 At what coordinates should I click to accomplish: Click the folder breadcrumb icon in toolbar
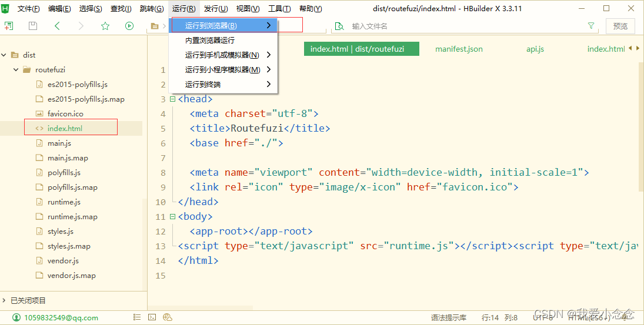(x=155, y=26)
